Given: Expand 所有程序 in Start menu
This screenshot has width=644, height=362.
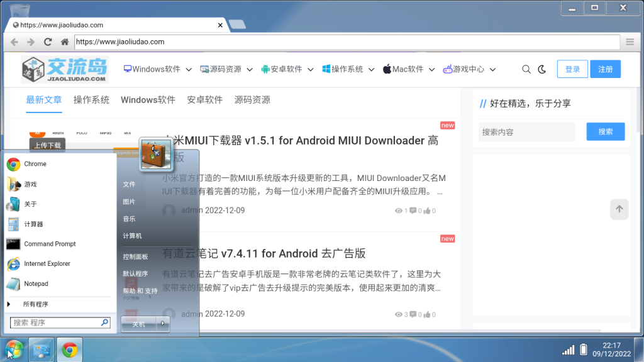Looking at the screenshot, I should click(35, 304).
